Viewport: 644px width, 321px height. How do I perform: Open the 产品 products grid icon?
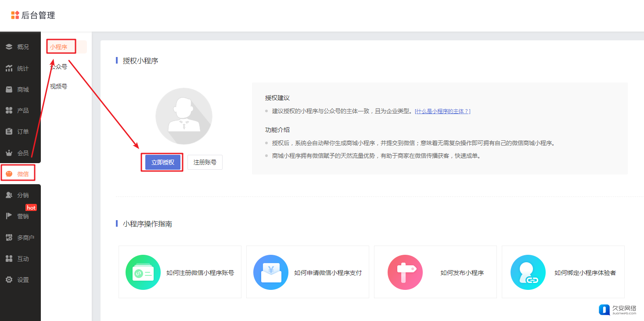9,111
